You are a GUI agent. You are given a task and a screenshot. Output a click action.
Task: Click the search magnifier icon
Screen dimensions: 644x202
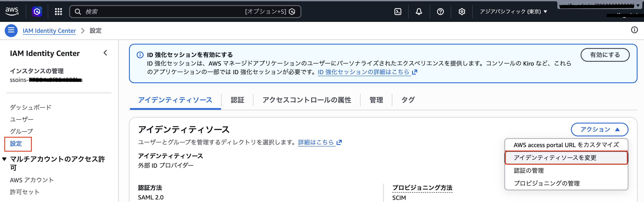point(78,11)
